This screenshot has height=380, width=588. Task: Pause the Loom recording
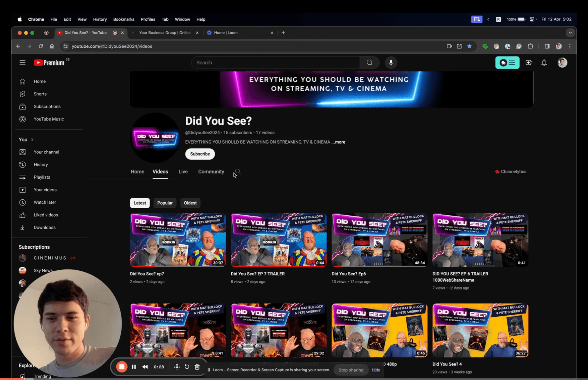pos(134,367)
